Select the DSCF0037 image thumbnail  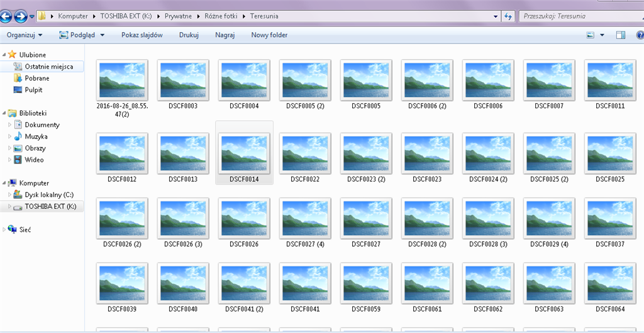coord(610,218)
